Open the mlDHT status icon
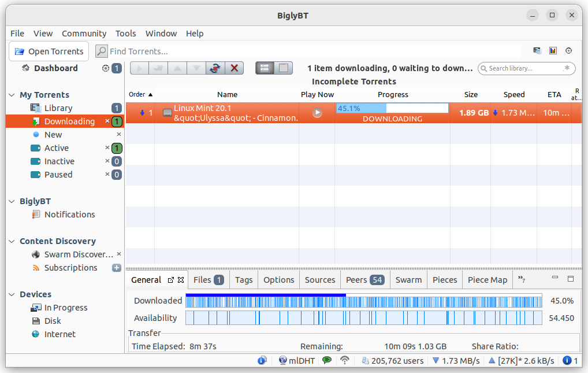The image size is (588, 373). click(x=283, y=361)
